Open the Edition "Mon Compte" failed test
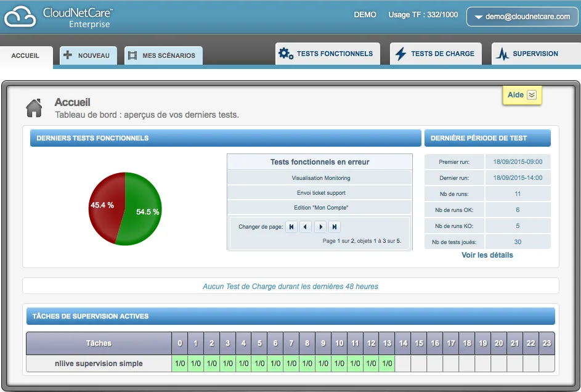 (321, 208)
